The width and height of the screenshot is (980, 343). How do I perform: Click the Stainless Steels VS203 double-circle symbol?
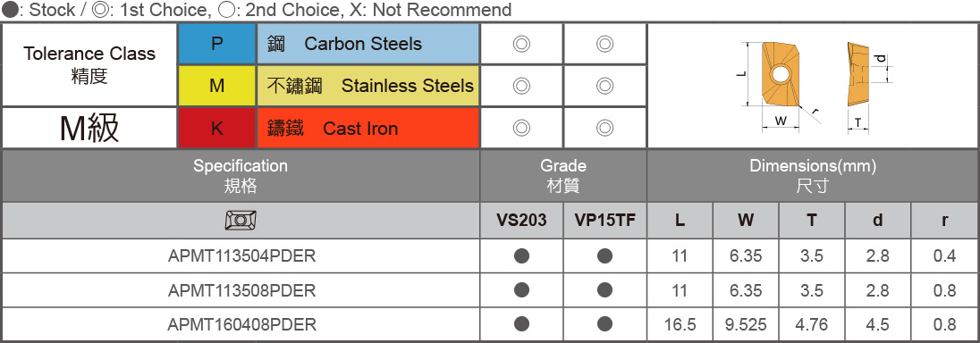521,86
